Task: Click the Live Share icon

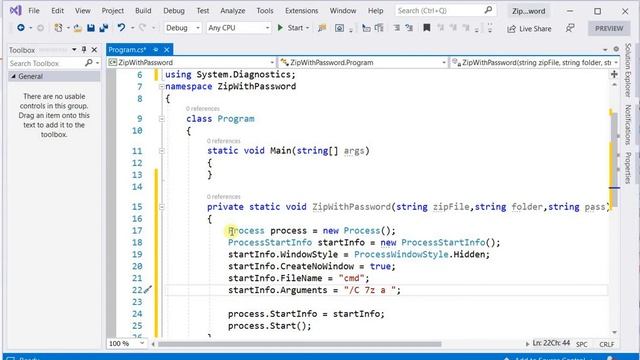Action: coord(511,29)
